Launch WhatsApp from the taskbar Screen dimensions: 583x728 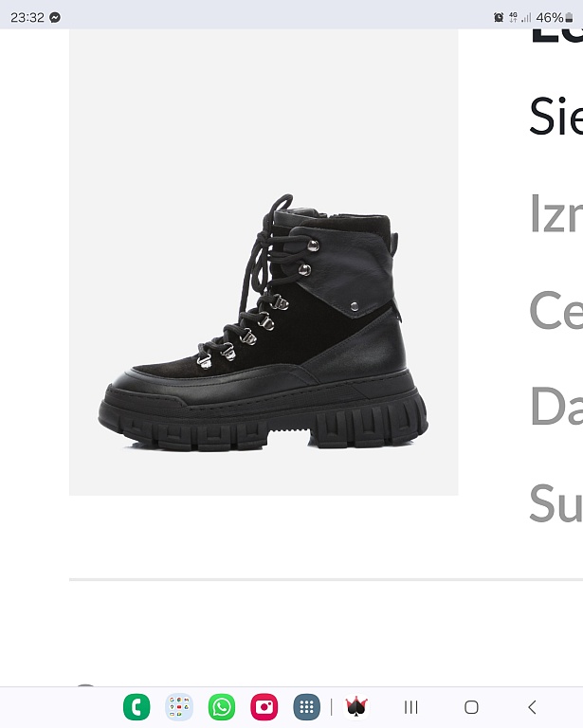click(222, 707)
